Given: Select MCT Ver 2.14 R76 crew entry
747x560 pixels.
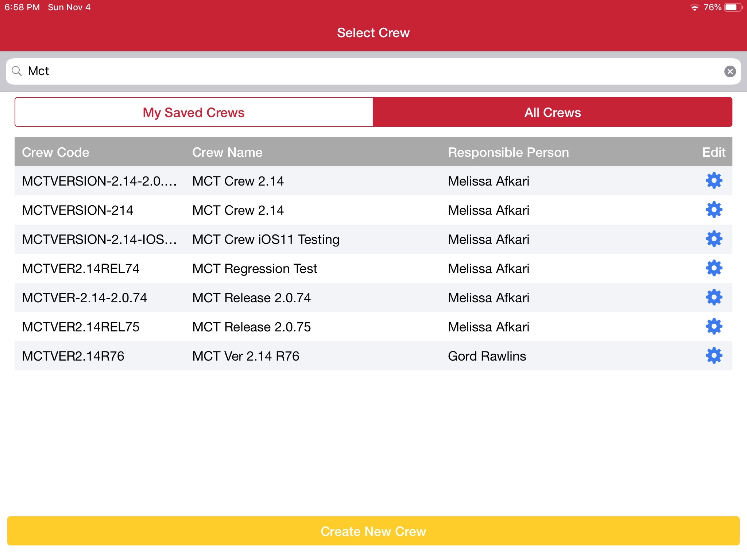Looking at the screenshot, I should pos(373,356).
